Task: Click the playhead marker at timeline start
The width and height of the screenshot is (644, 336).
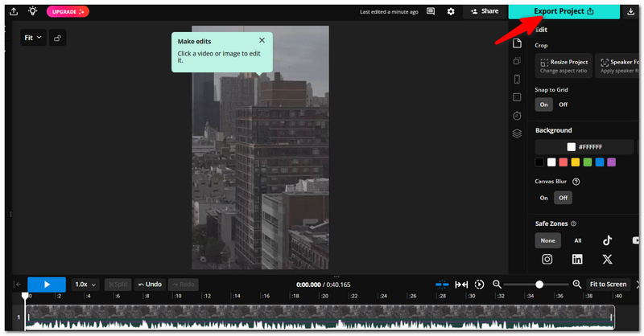Action: [x=25, y=295]
